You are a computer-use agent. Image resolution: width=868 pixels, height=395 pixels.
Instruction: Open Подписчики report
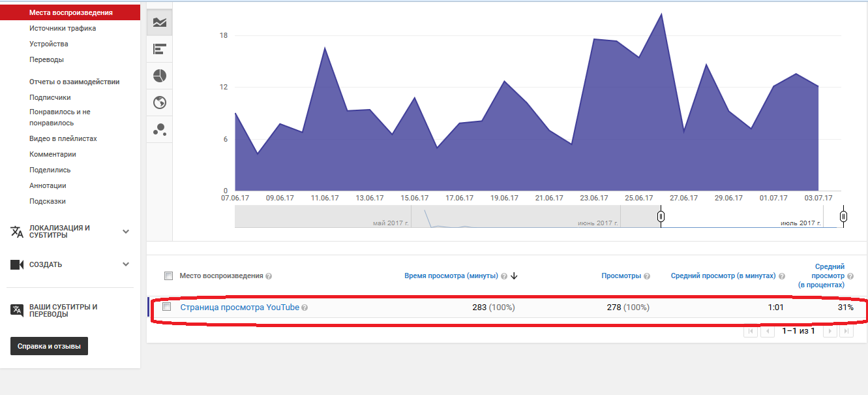pyautogui.click(x=50, y=97)
